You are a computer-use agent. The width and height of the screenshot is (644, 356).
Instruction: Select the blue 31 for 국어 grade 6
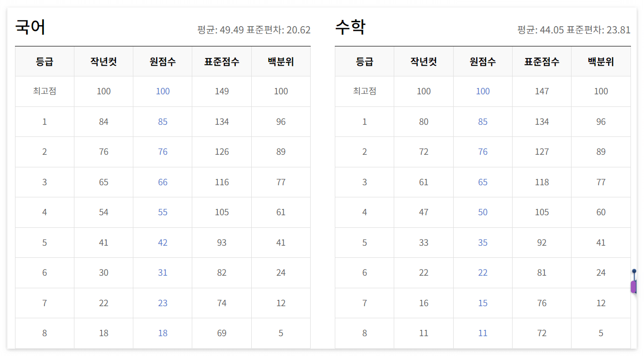[x=162, y=272]
